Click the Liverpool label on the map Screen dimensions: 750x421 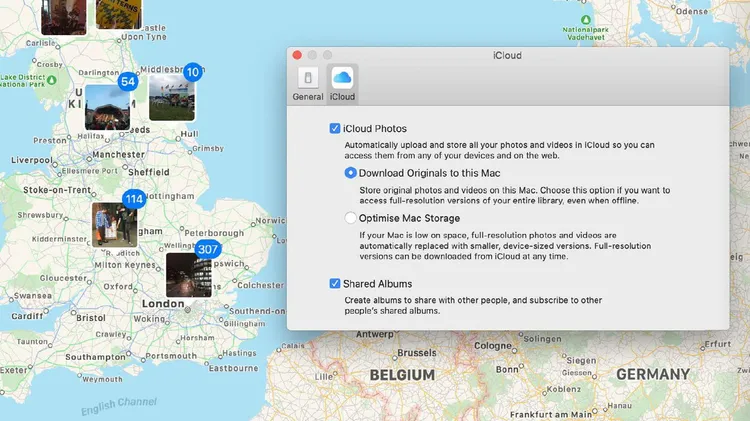click(x=32, y=160)
